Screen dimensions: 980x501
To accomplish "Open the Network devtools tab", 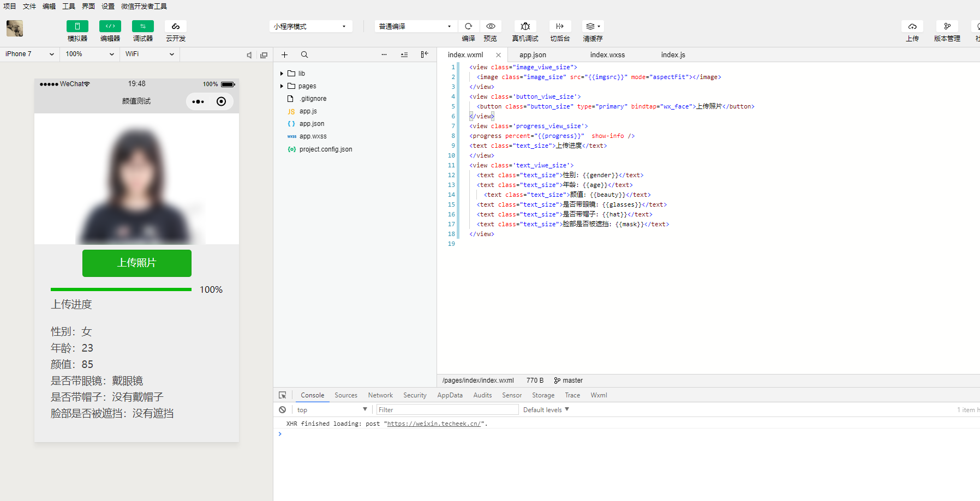I will pos(380,395).
